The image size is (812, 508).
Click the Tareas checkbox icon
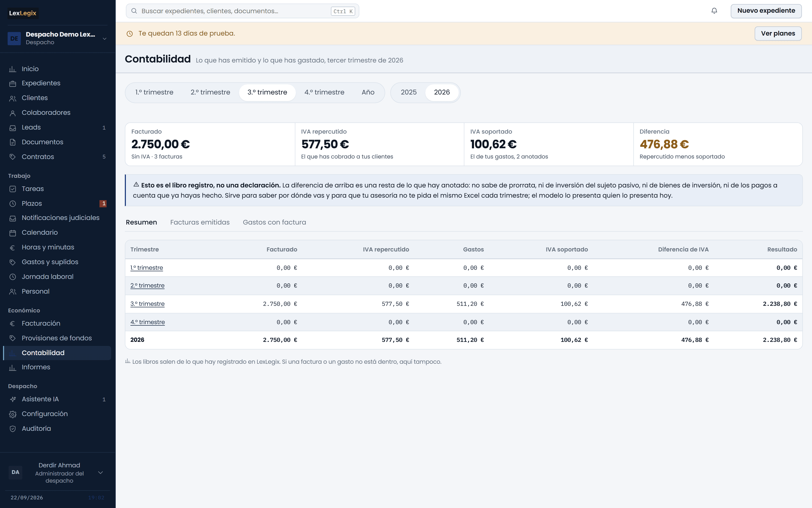(x=12, y=189)
